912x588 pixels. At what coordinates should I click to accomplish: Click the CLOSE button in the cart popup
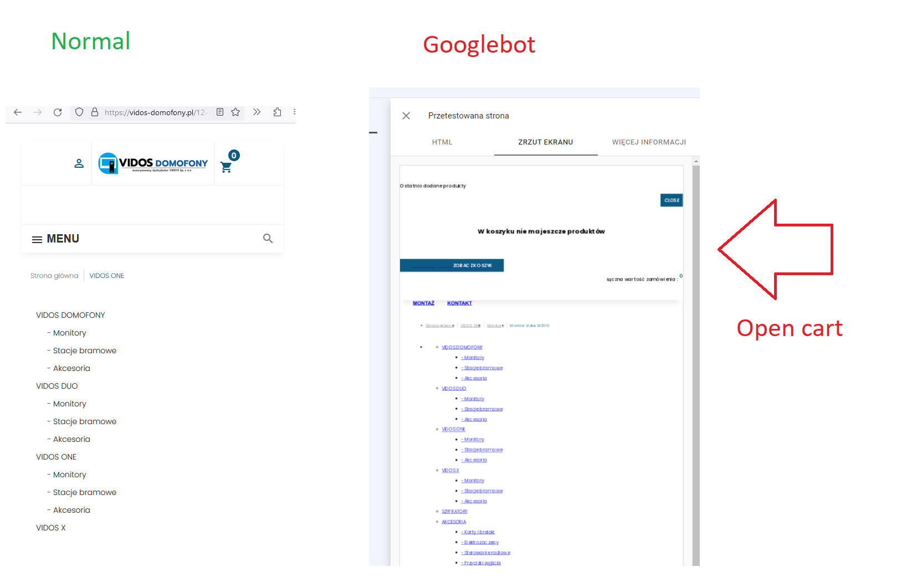click(x=672, y=200)
